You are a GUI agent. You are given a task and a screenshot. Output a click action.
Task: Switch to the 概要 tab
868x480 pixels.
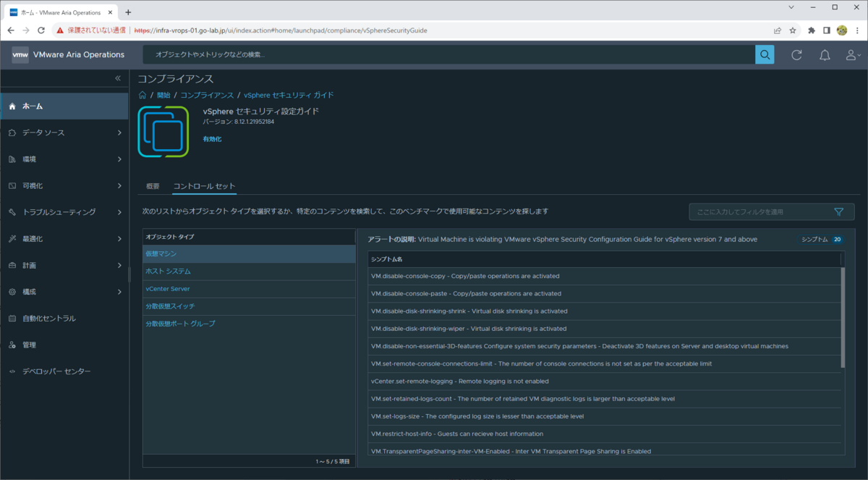click(153, 186)
